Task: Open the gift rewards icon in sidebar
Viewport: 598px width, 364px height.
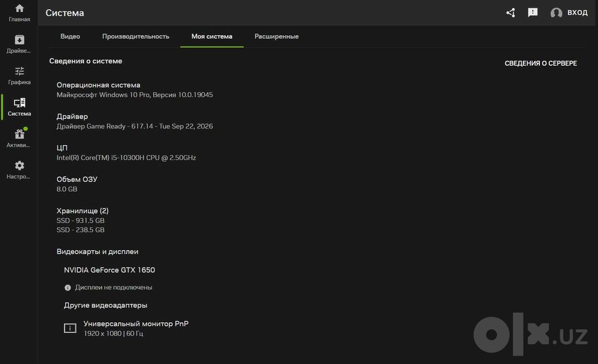Action: click(19, 134)
